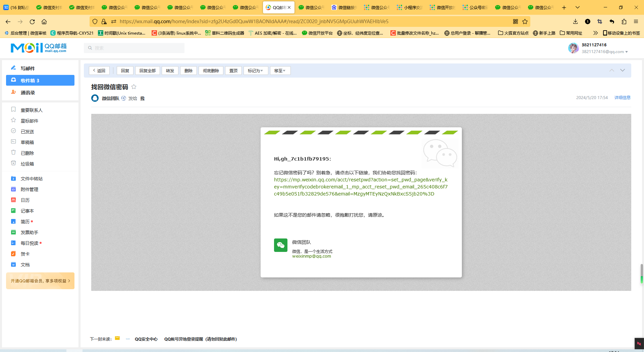Bookmark this page with star icon
Viewport: 644px width, 352px height.
click(525, 21)
